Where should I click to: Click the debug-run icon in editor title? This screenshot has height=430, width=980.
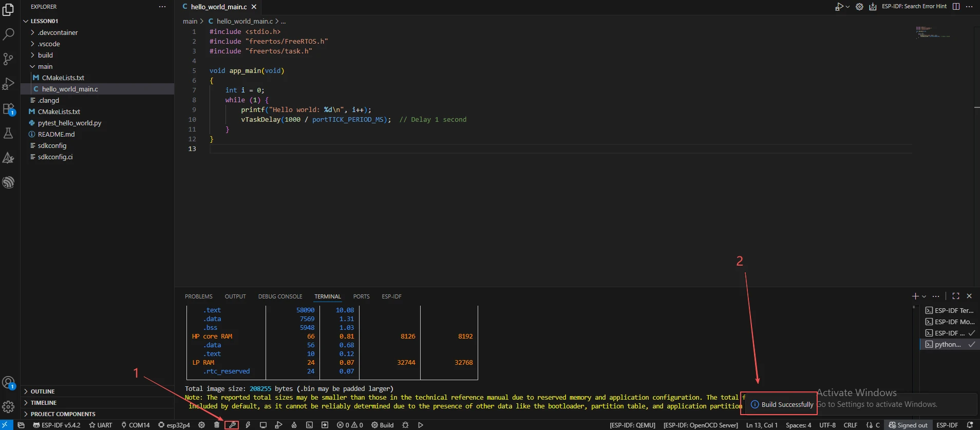click(x=838, y=7)
